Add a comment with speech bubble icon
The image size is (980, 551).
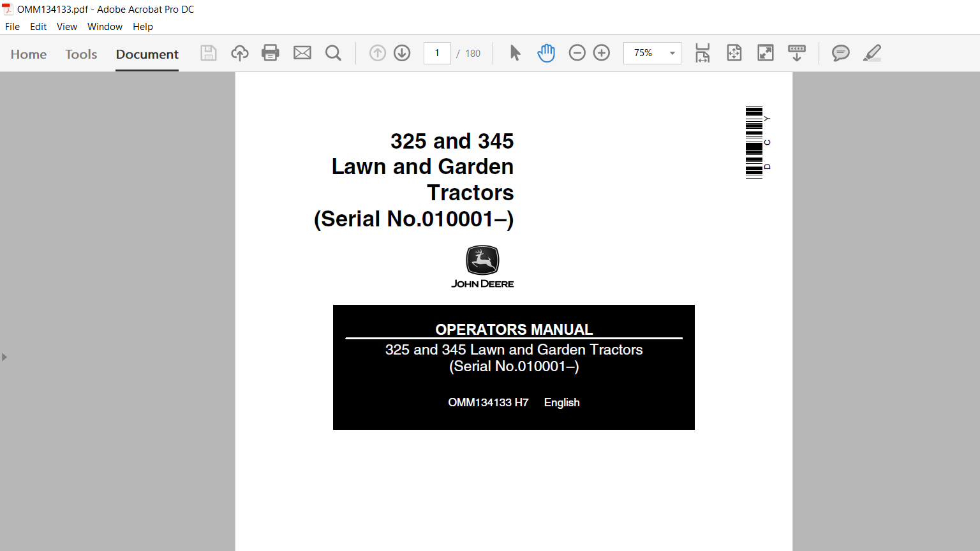(x=841, y=53)
